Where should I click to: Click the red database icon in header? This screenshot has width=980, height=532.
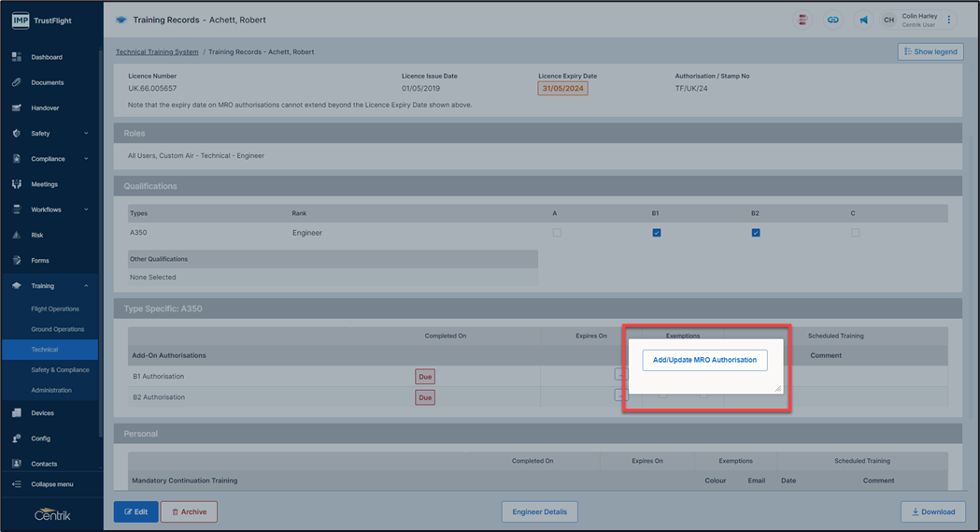click(x=802, y=20)
